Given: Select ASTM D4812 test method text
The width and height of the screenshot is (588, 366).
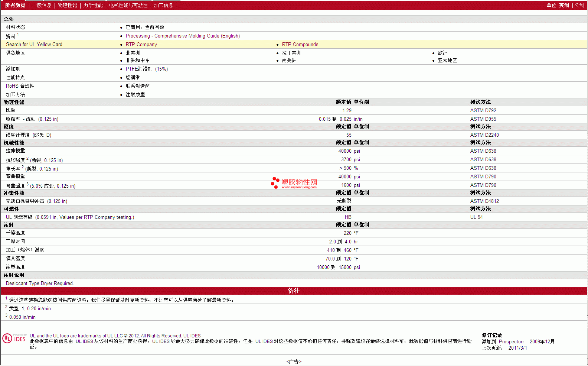Looking at the screenshot, I should [x=484, y=201].
